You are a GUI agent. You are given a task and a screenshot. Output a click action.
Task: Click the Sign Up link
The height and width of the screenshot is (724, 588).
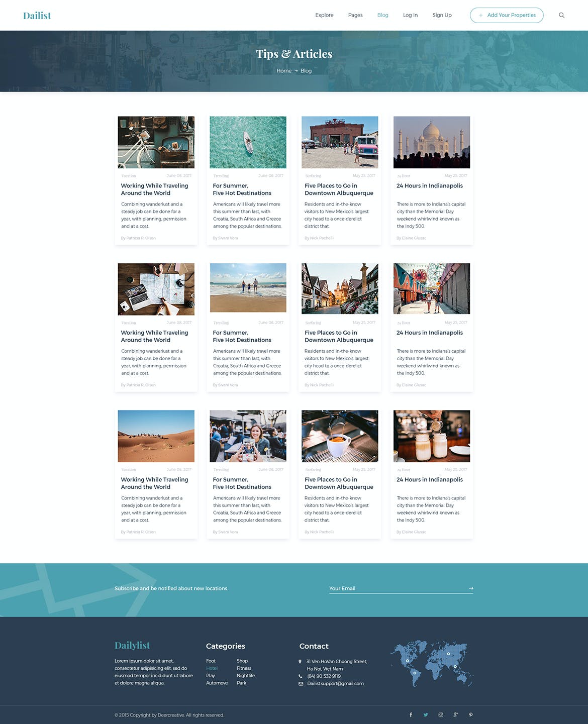[x=442, y=15]
